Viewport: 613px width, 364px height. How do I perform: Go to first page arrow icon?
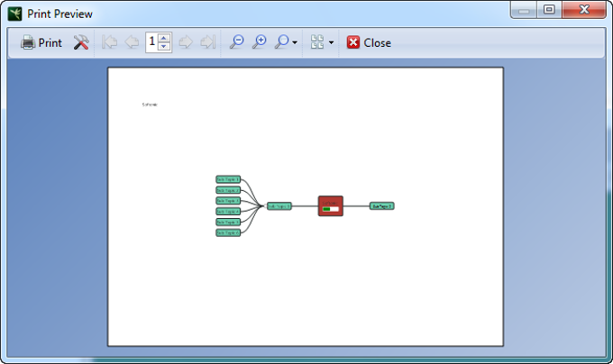tap(109, 41)
